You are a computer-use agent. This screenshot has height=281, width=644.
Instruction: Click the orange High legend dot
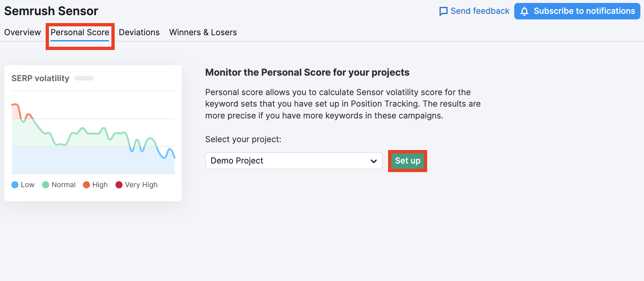[86, 185]
